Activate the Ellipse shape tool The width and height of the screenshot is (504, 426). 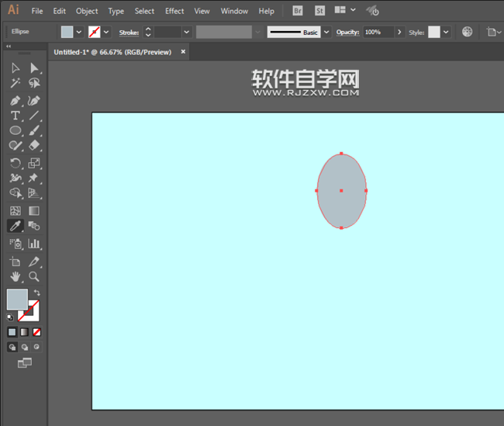pos(15,130)
